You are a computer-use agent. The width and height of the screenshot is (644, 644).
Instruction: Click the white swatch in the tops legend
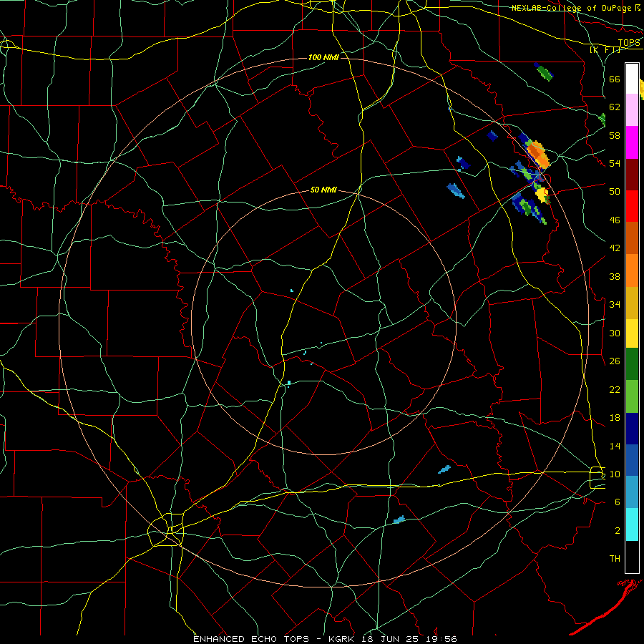tap(632, 79)
